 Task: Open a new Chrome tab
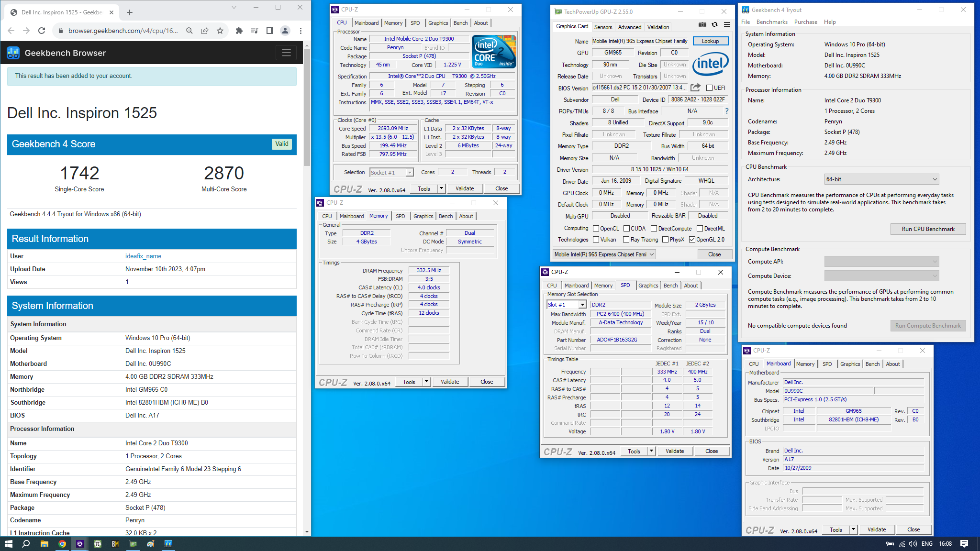point(130,12)
